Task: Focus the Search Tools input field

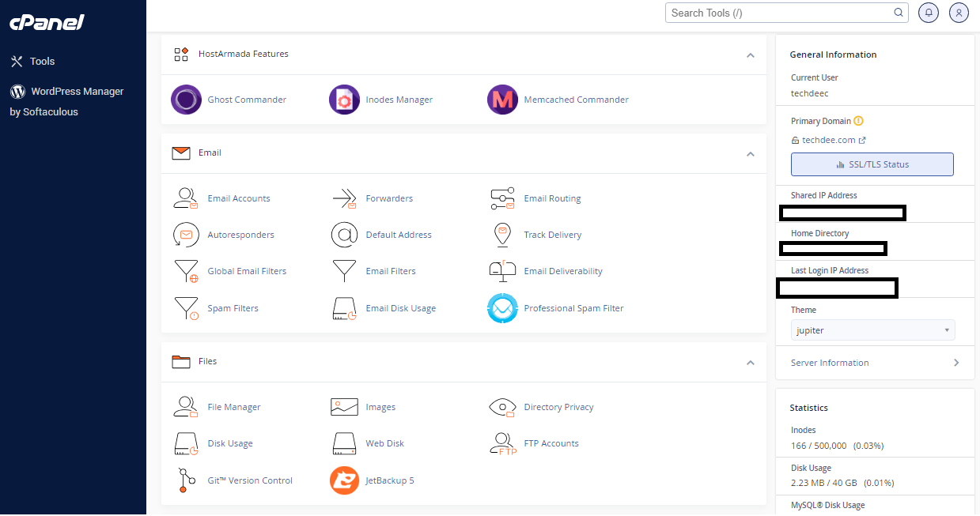Action: point(779,13)
